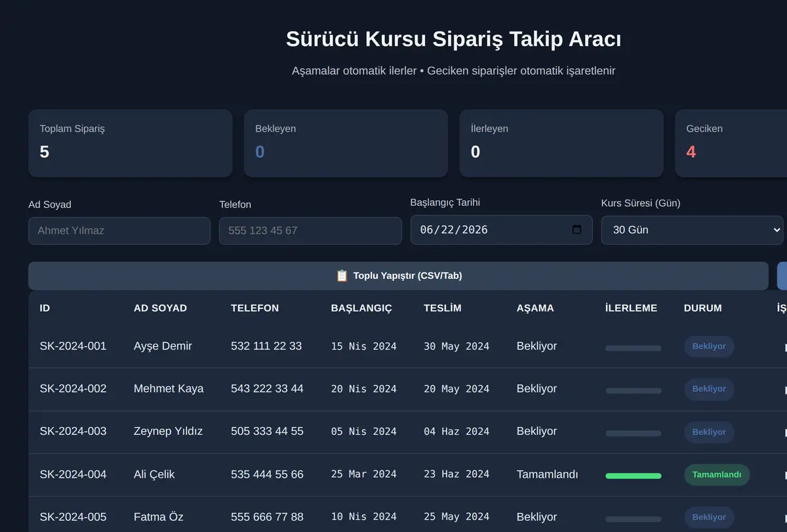Click the Bekliyor status badge for Mehmet Kaya
The height and width of the screenshot is (532, 787).
tap(709, 389)
